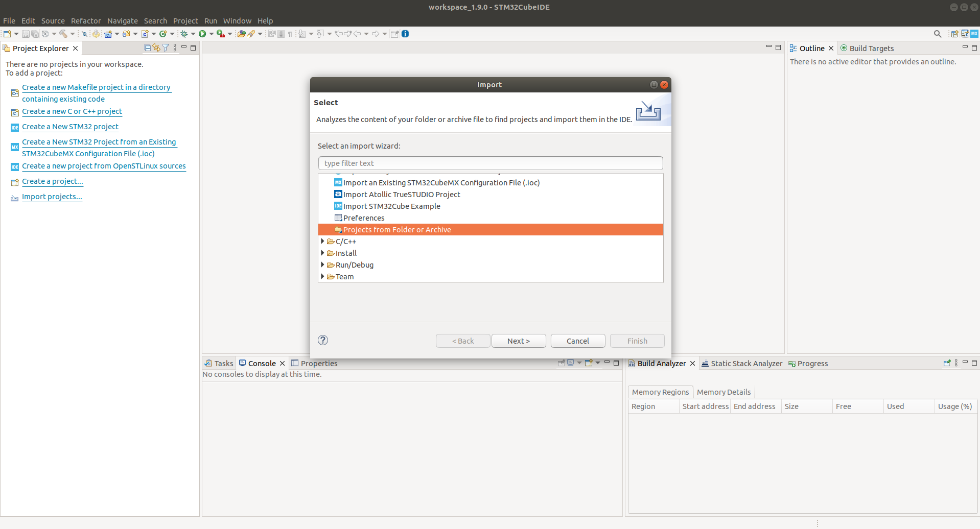Collapse all in Project Explorer
The width and height of the screenshot is (980, 529).
coord(148,48)
